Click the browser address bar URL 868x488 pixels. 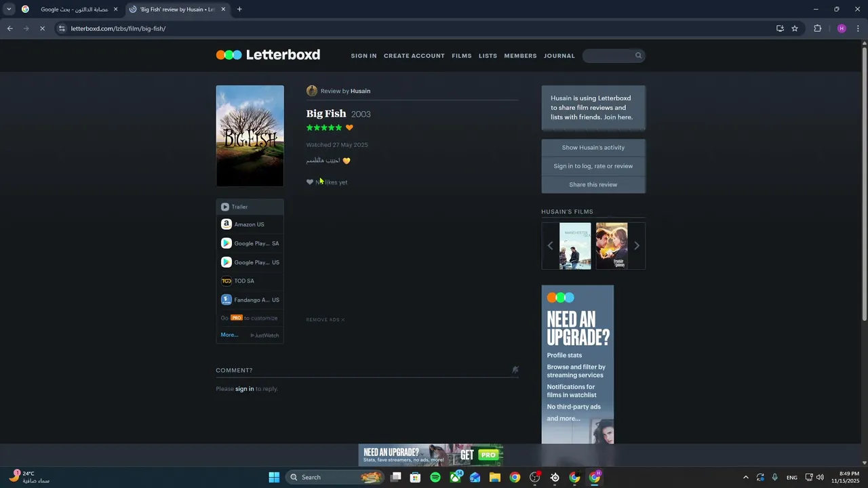pos(118,28)
